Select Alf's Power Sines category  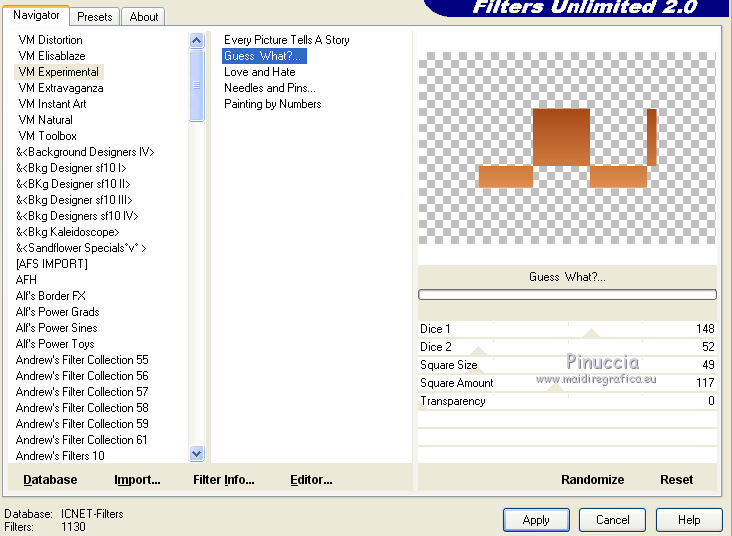pyautogui.click(x=56, y=328)
